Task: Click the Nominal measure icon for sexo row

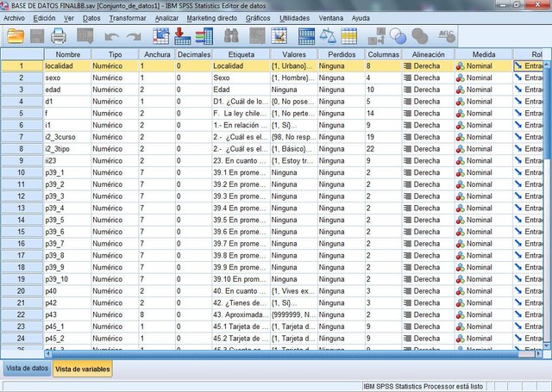Action: (460, 78)
